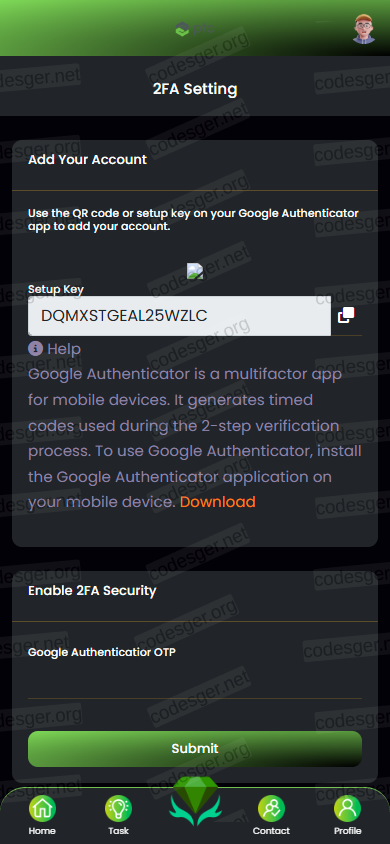Screen dimensions: 390x844
Task: Click the 2FA Setting page title
Action: click(195, 89)
